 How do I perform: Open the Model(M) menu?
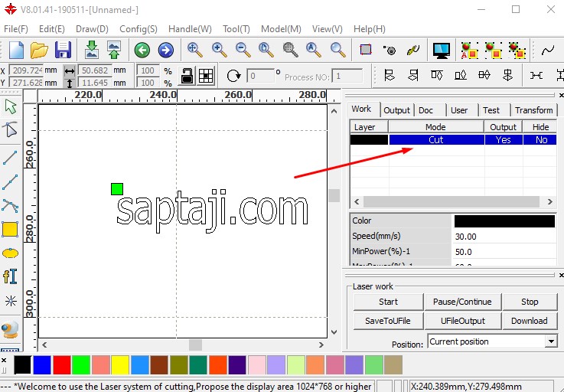tap(281, 29)
